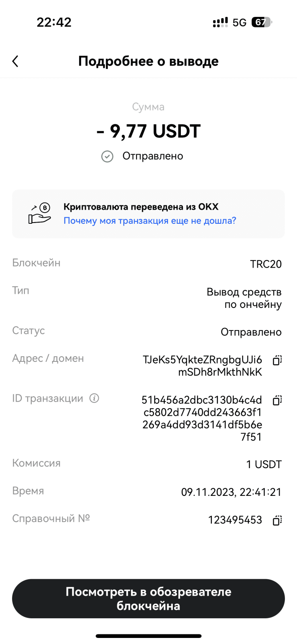Tap the reference number 123495453
The width and height of the screenshot is (297, 644).
pos(235,520)
